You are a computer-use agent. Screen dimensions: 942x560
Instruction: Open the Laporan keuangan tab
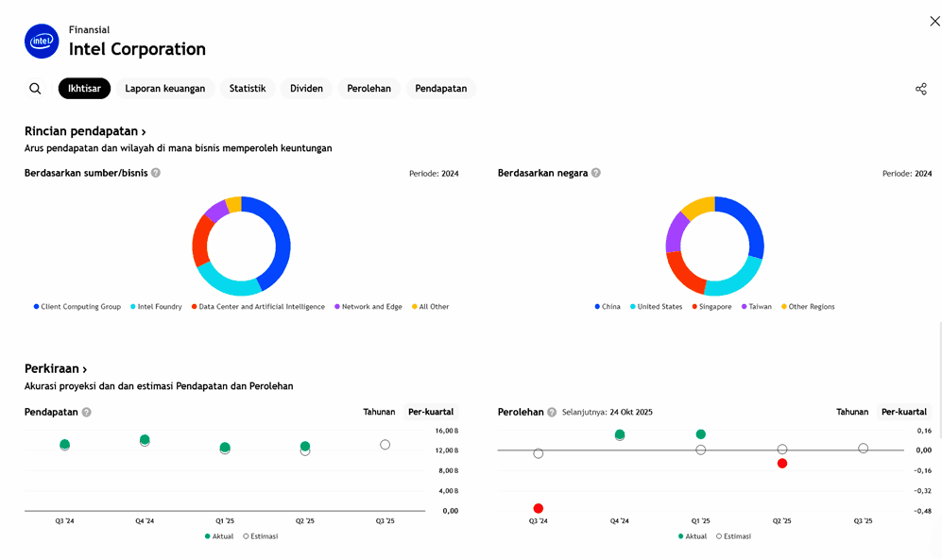coord(165,89)
